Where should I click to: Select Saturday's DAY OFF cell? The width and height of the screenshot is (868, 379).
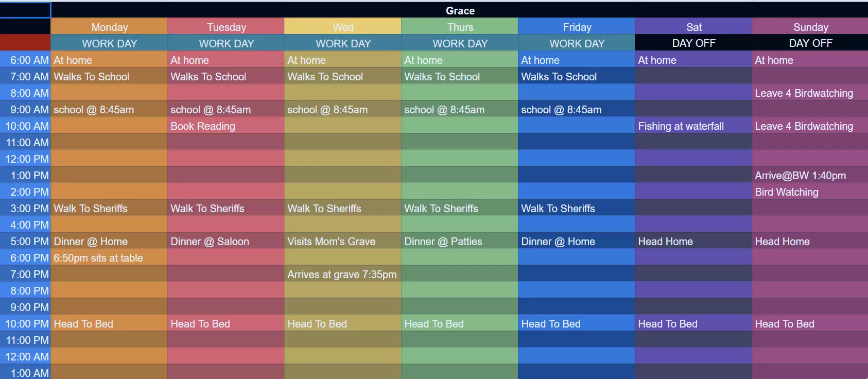693,43
